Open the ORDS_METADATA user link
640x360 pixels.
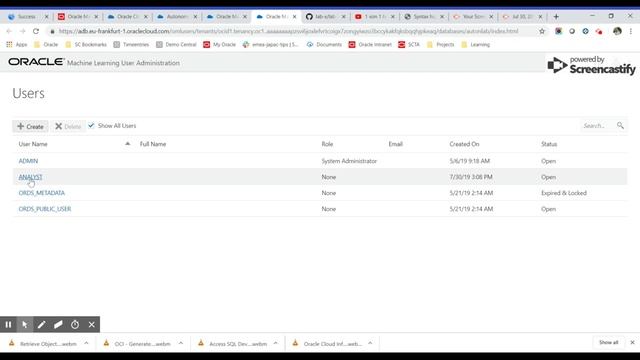42,193
